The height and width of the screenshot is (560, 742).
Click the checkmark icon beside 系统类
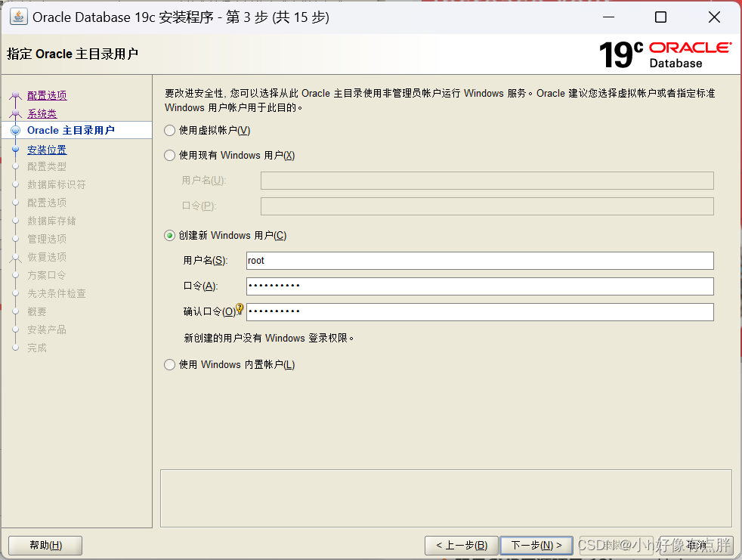point(16,113)
